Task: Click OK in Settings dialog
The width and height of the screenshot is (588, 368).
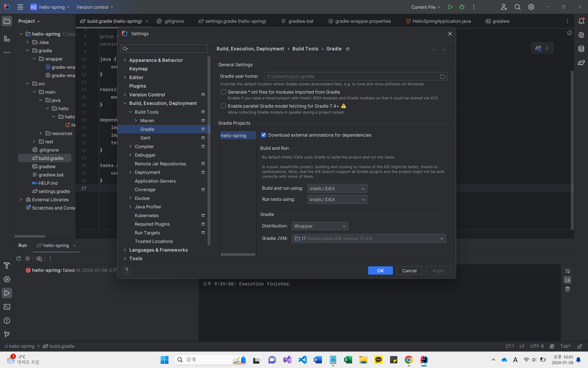Action: coord(380,271)
